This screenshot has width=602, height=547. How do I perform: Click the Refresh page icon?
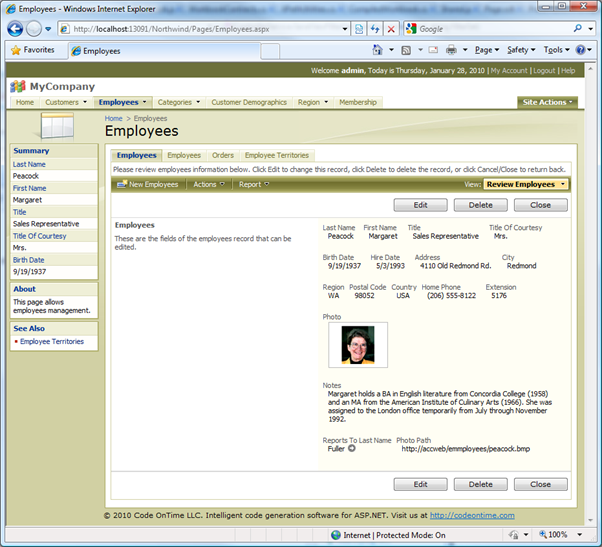[x=375, y=29]
